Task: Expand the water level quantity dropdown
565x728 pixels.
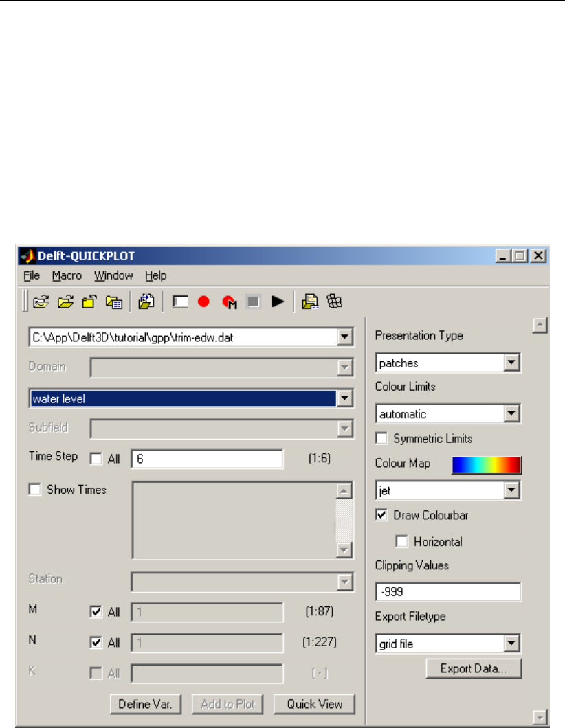Action: pos(345,398)
